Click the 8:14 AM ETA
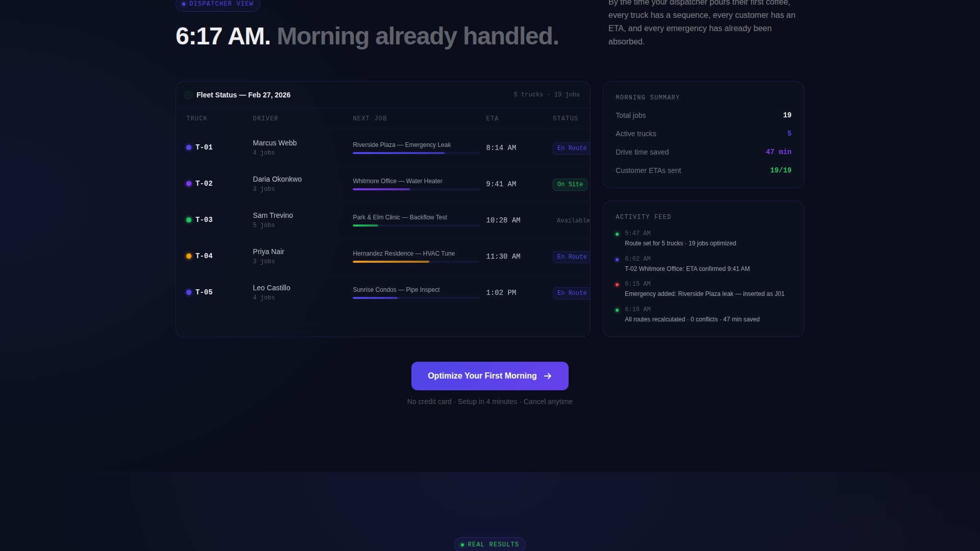Image resolution: width=980 pixels, height=551 pixels. pyautogui.click(x=501, y=148)
